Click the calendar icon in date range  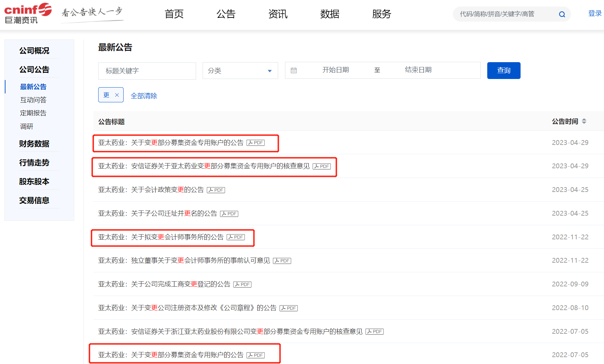294,70
